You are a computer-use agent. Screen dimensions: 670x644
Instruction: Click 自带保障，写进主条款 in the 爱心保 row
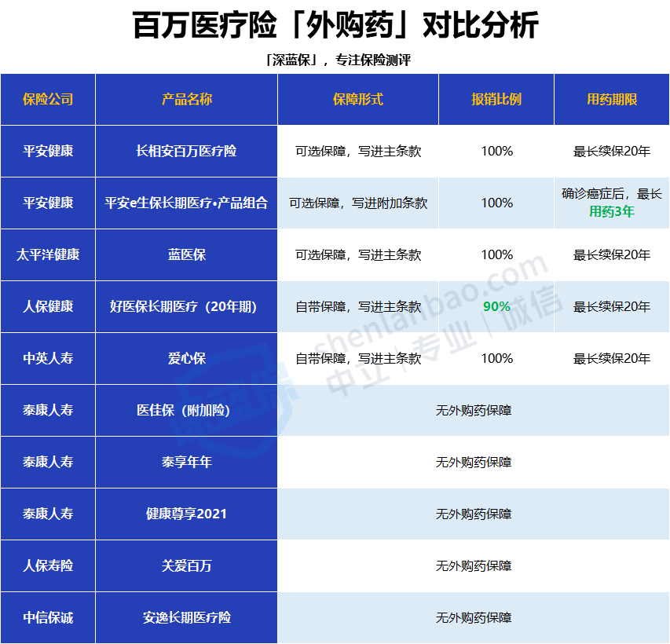click(x=358, y=358)
